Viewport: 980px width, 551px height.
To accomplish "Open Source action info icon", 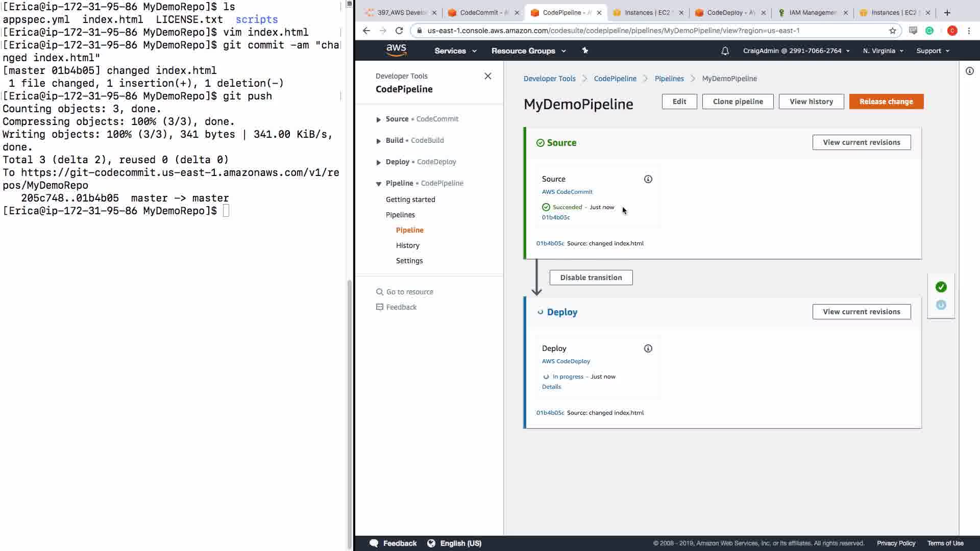I will tap(648, 179).
